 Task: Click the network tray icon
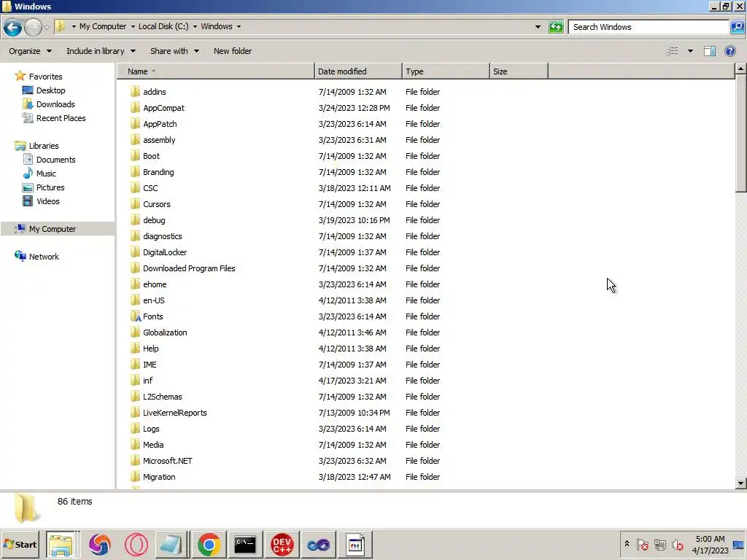[x=659, y=544]
